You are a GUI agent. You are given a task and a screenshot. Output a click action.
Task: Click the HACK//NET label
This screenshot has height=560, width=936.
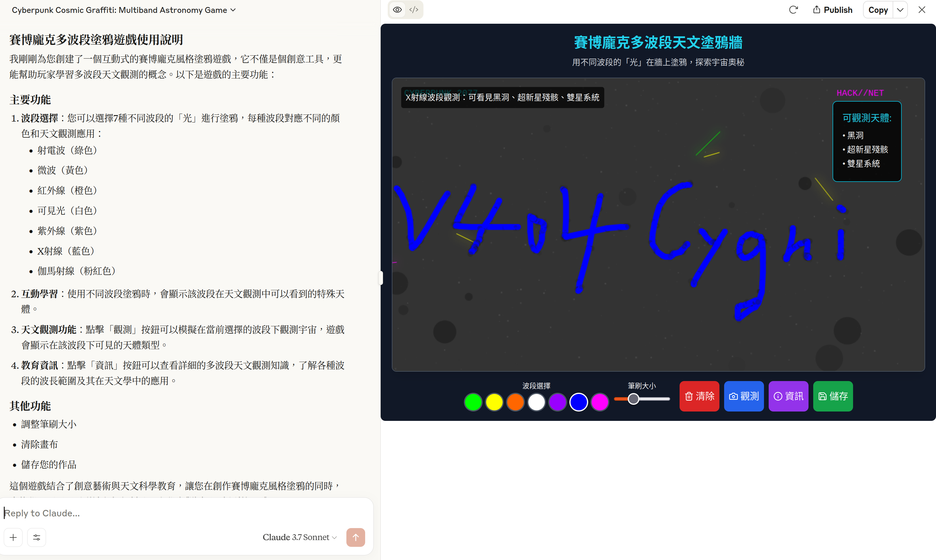coord(860,93)
